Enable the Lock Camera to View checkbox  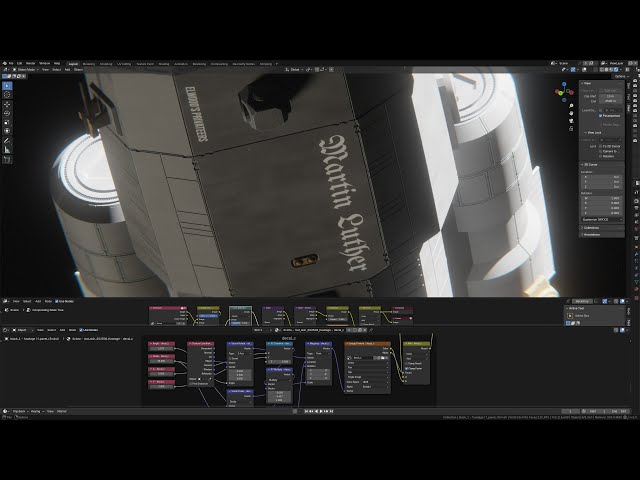tap(600, 151)
